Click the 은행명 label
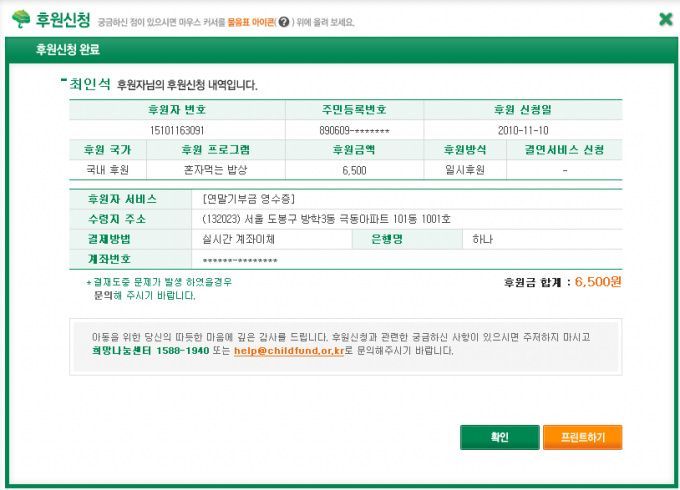The image size is (680, 490). pyautogui.click(x=387, y=239)
